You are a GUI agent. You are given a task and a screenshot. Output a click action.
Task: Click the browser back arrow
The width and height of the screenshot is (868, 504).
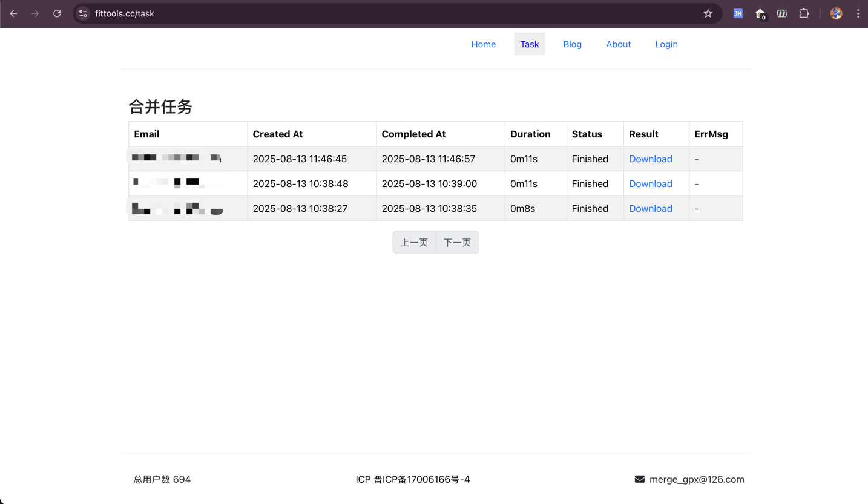pyautogui.click(x=13, y=13)
